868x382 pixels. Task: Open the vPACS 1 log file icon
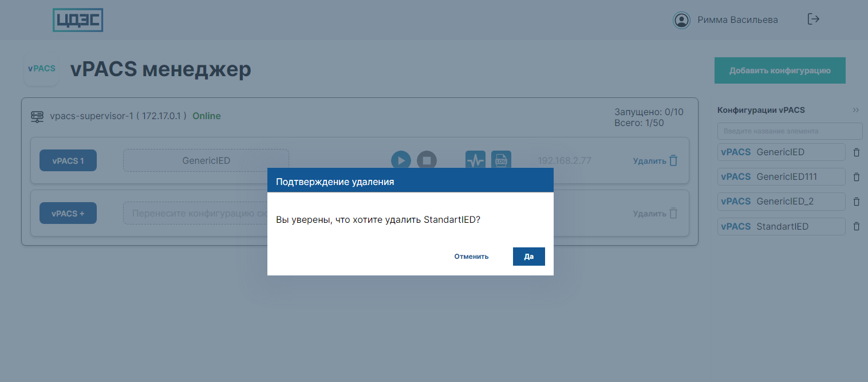pyautogui.click(x=501, y=160)
